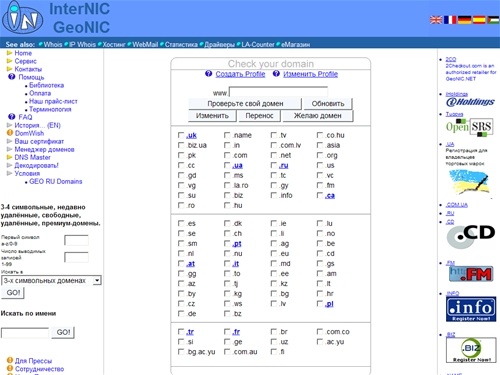The image size is (500, 375).
Task: Open the Библиотека help link
Action: [46, 85]
